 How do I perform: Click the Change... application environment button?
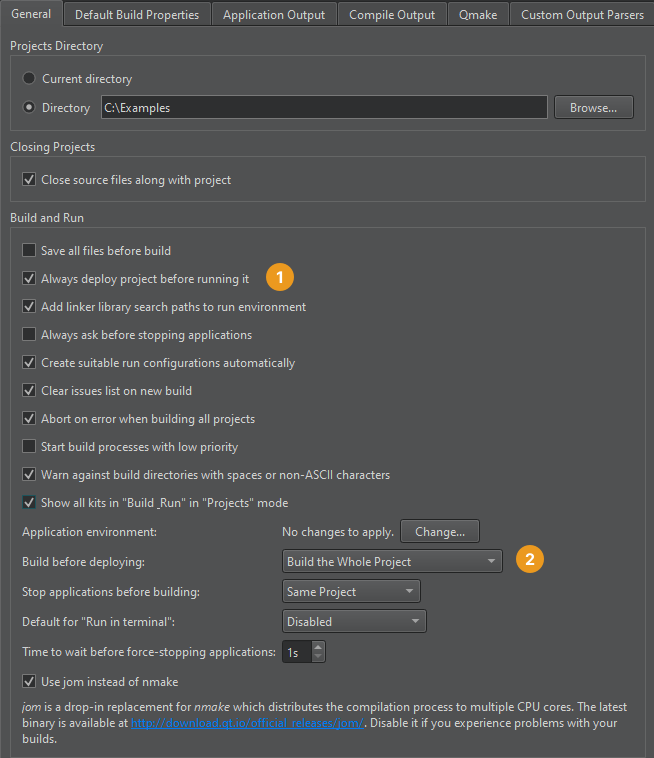(440, 532)
